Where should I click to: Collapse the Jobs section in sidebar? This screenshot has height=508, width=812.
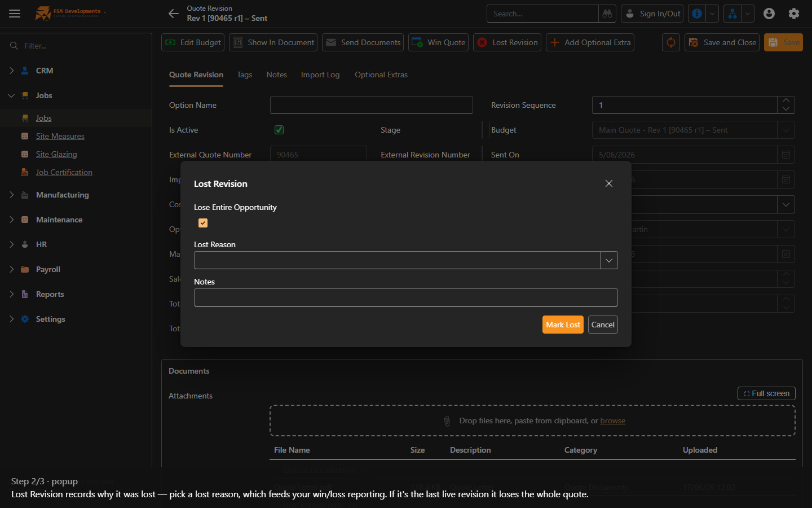pyautogui.click(x=11, y=95)
